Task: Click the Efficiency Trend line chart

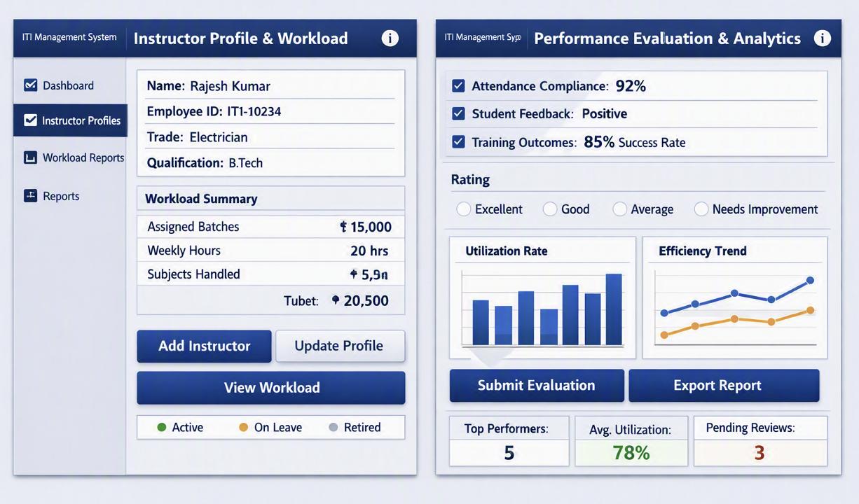Action: [736, 309]
